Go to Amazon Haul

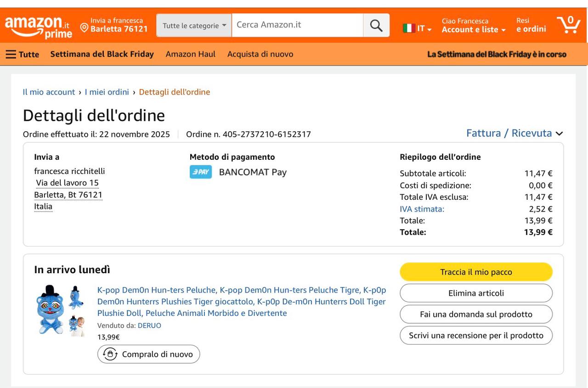[x=190, y=54]
